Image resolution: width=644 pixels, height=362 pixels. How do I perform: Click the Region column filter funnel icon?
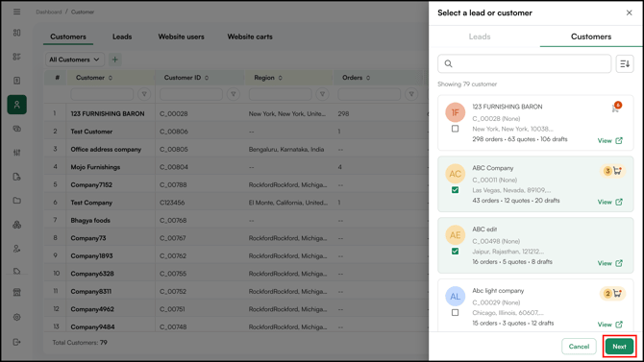click(322, 94)
